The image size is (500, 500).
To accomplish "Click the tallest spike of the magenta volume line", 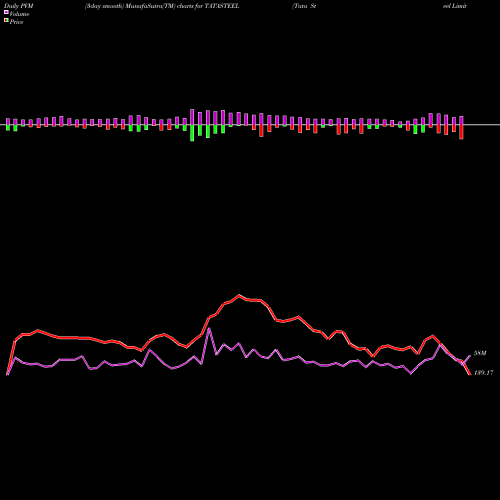I will coord(209,329).
